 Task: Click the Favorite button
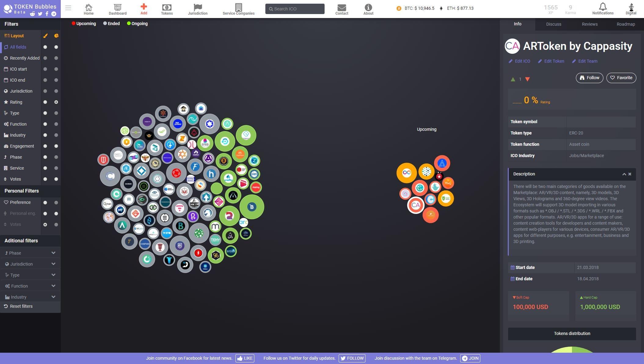coord(621,78)
